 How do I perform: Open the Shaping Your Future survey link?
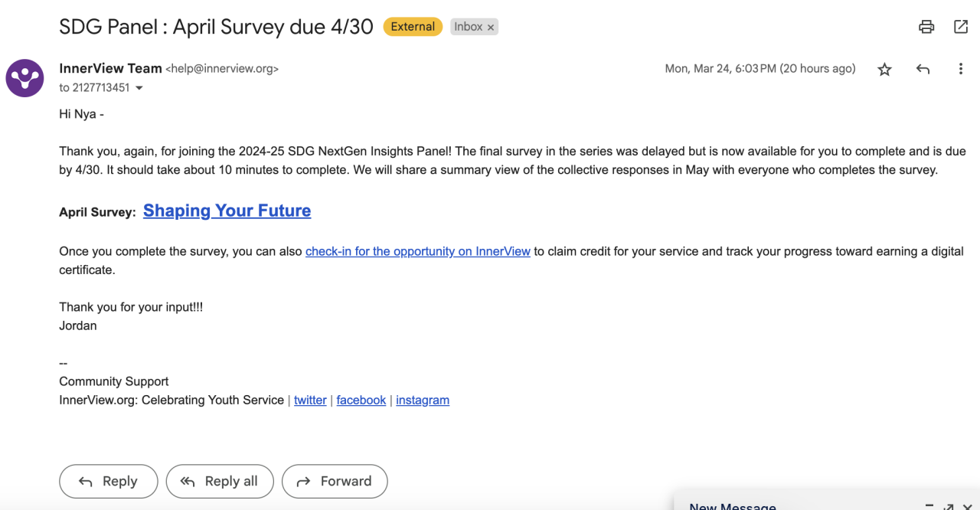pos(227,211)
